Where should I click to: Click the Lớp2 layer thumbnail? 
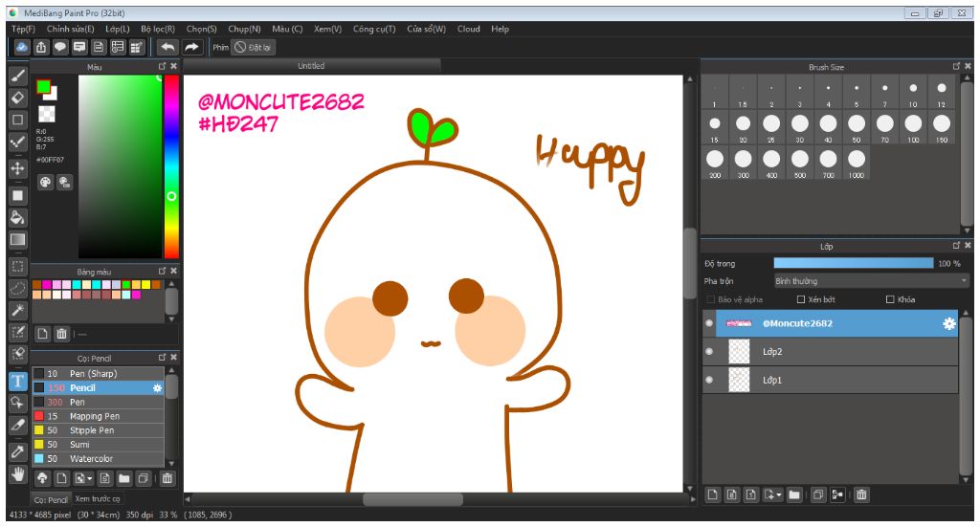click(x=740, y=352)
